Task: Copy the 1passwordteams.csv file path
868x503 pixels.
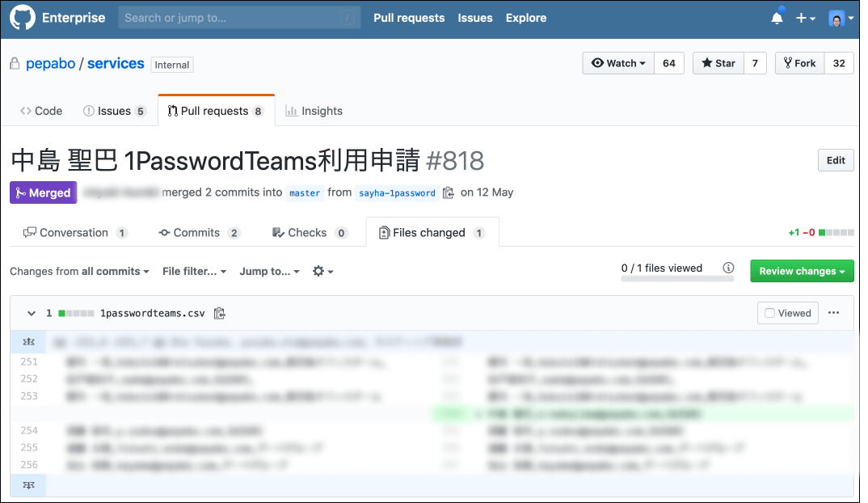Action: [x=219, y=313]
